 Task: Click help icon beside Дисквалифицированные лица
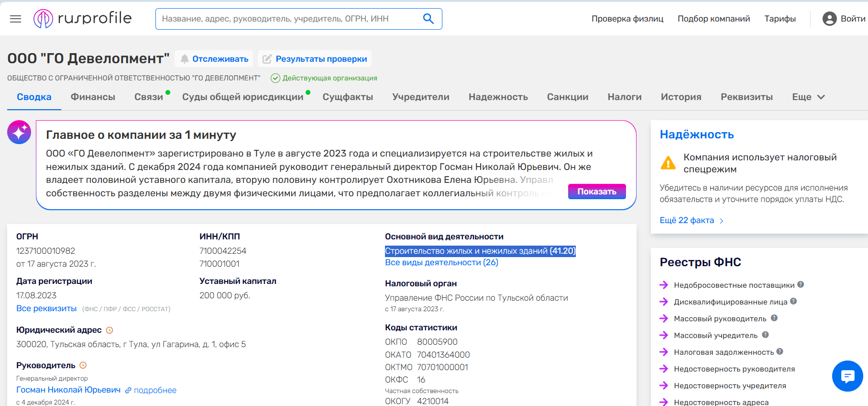coord(793,301)
